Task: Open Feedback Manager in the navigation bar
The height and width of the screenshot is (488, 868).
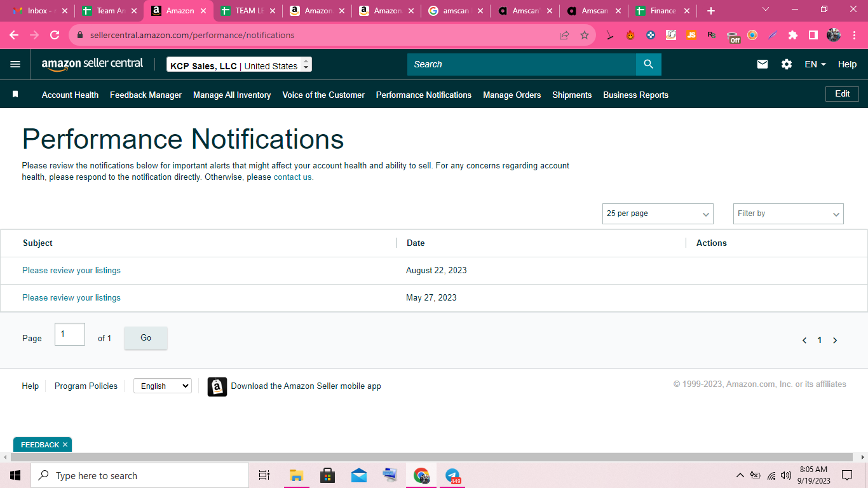Action: pos(146,95)
